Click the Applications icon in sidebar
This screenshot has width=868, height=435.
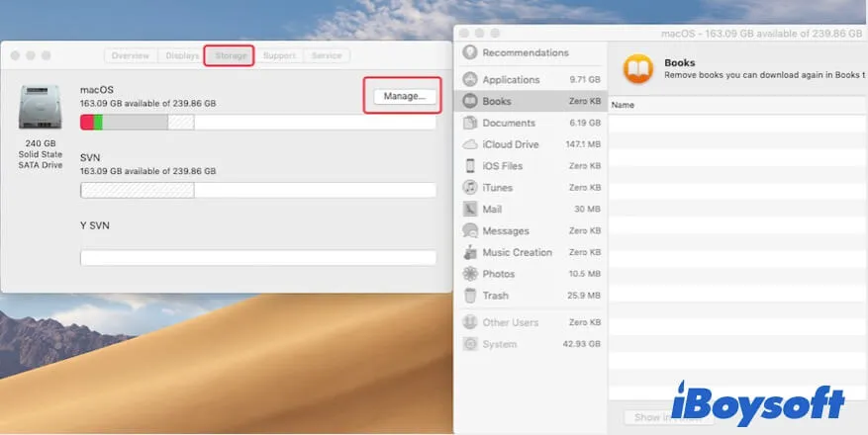(470, 79)
